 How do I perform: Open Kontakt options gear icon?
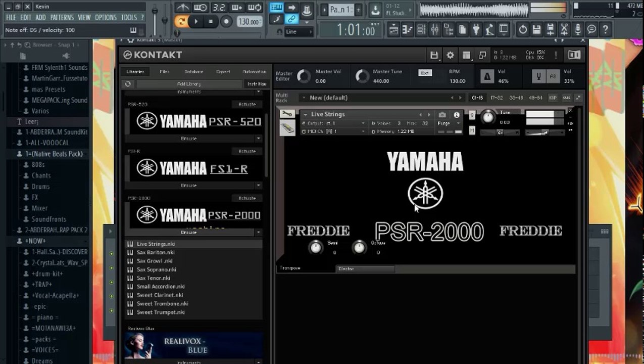(450, 55)
